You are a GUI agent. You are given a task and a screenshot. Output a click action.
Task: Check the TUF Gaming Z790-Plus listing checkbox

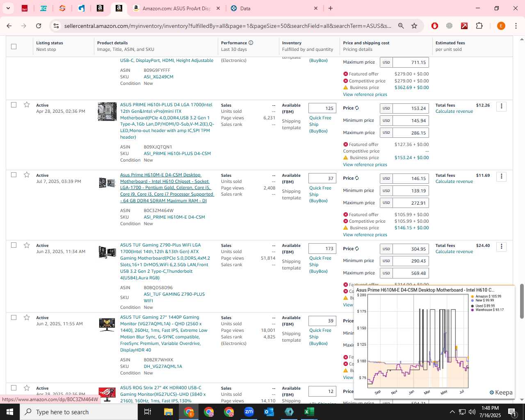click(14, 245)
